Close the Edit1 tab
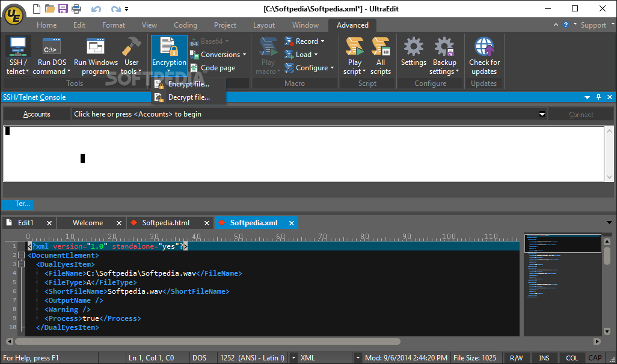Viewport: 617px width, 364px height. [x=49, y=223]
